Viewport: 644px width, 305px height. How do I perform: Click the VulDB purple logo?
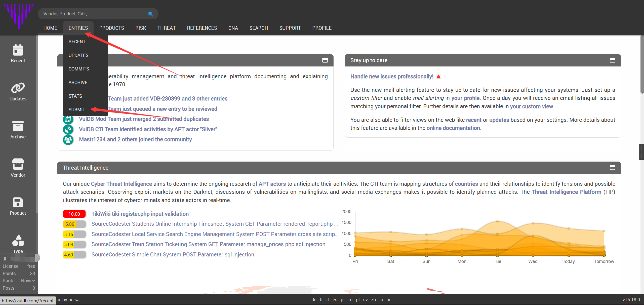tap(19, 17)
